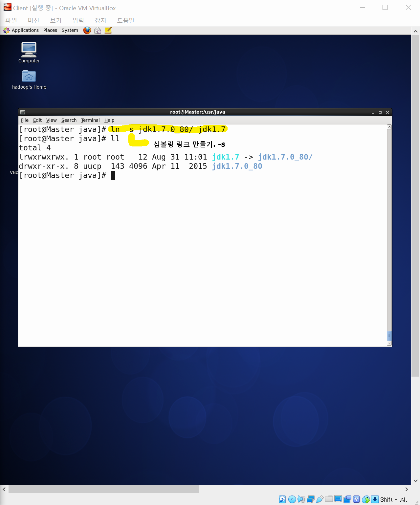
Task: Click the jdk1.7.0_80/ link target text
Action: (285, 157)
